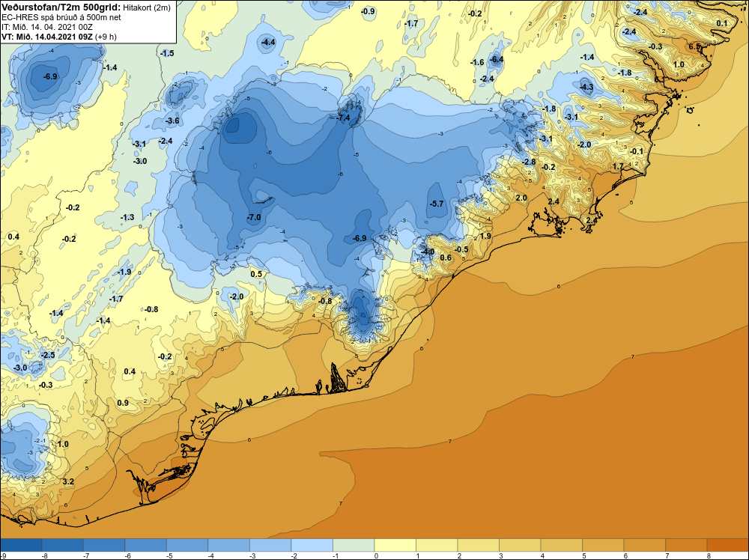Select the legend swatch between 3 and 4
Viewport: 749px width, 560px height.
coord(520,545)
